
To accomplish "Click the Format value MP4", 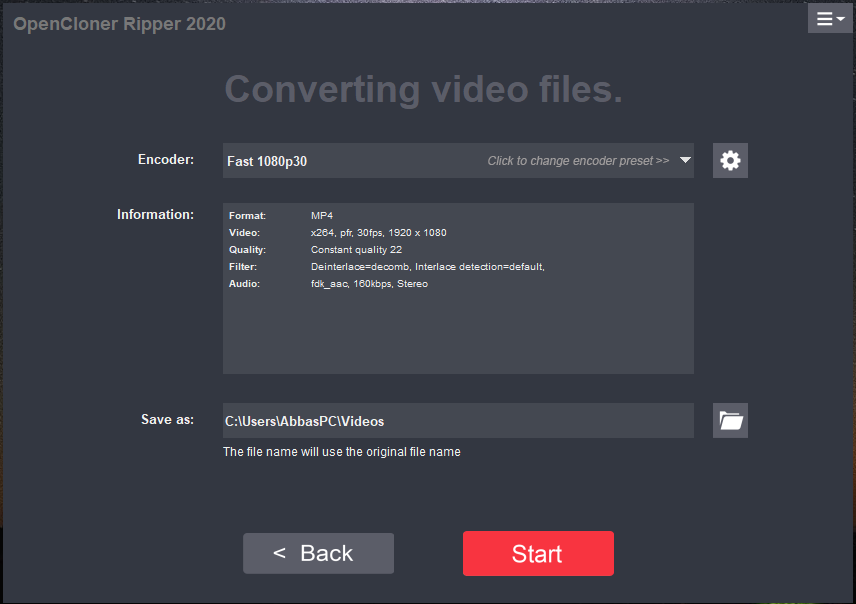I will 322,216.
